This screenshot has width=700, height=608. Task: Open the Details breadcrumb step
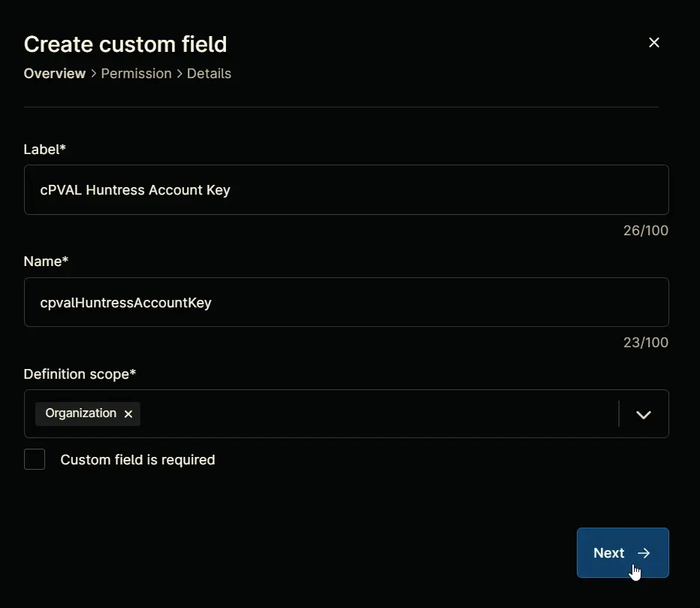(209, 73)
